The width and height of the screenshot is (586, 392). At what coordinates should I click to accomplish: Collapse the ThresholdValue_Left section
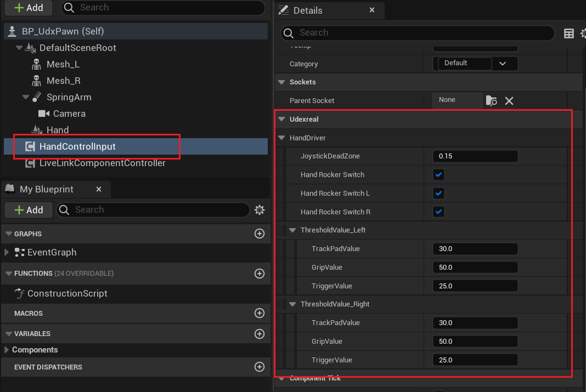pos(292,230)
